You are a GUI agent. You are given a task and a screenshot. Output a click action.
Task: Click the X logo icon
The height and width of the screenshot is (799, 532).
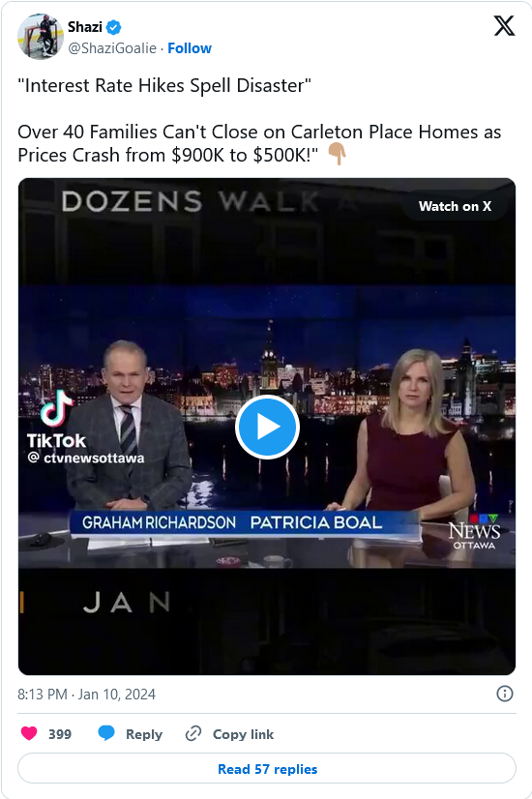504,25
